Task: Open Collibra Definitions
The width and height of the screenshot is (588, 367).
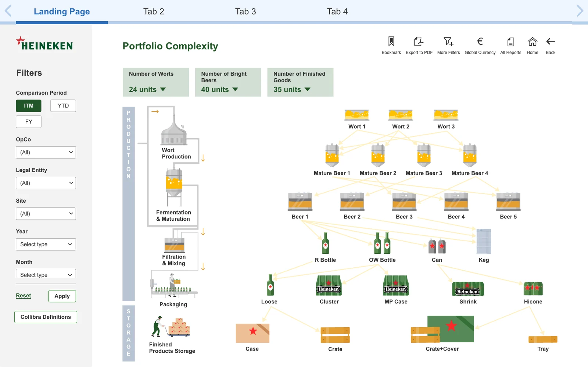Action: (x=46, y=317)
